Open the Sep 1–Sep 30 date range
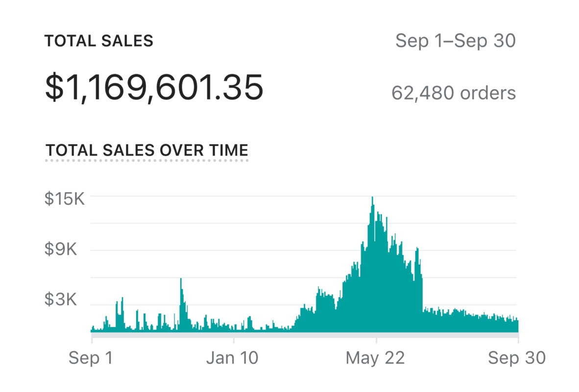This screenshot has height=392, width=579. click(455, 41)
